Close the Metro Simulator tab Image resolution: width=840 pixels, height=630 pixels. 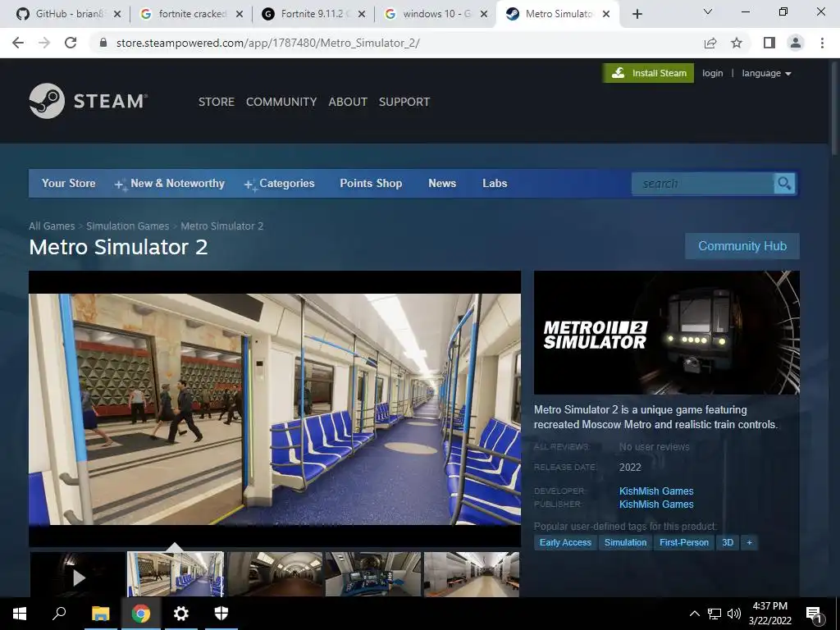(606, 14)
